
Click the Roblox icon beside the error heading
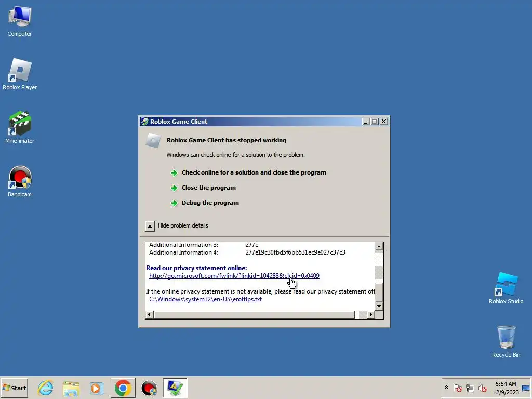(153, 140)
